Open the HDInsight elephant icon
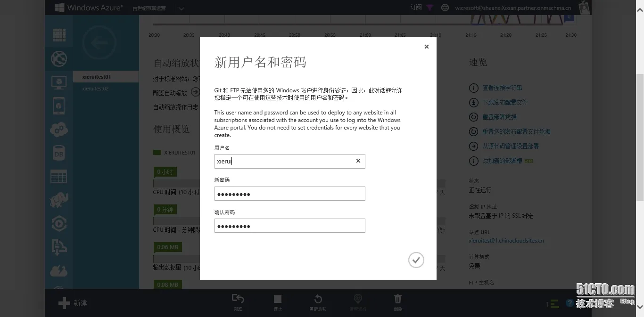The height and width of the screenshot is (317, 644). [x=59, y=200]
